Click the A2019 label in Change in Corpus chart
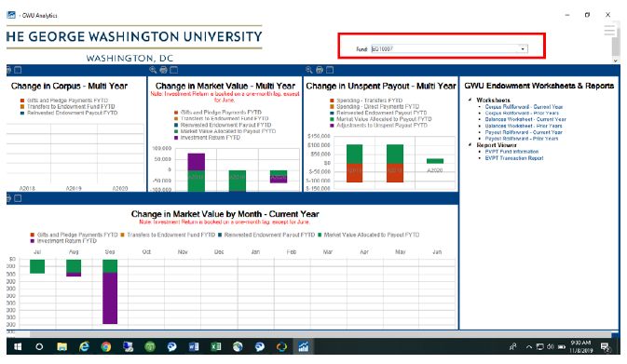The height and width of the screenshot is (364, 627). click(74, 188)
